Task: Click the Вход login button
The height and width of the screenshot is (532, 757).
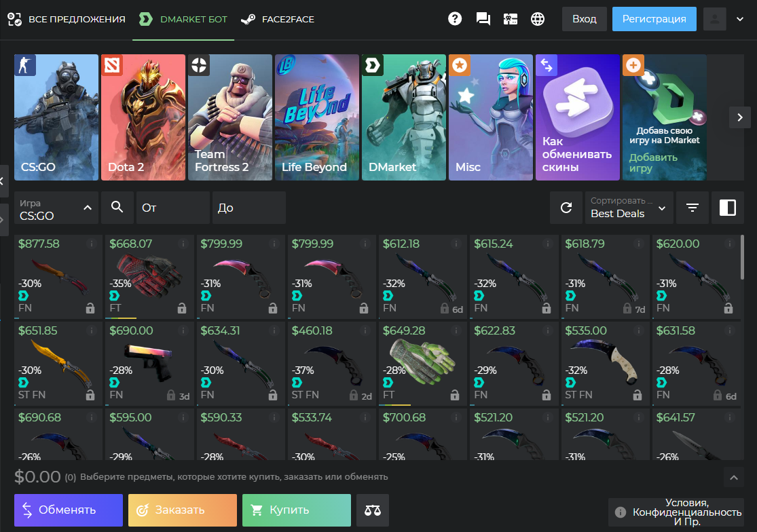Action: click(584, 19)
